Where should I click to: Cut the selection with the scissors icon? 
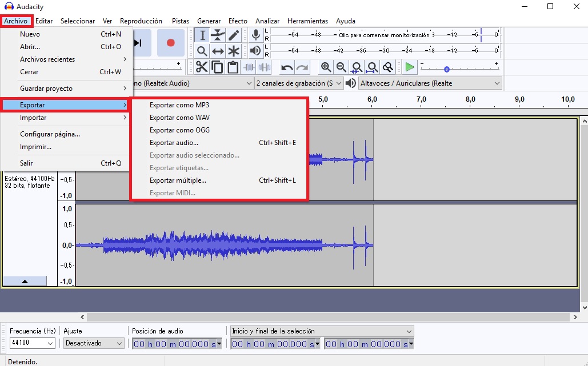(202, 67)
